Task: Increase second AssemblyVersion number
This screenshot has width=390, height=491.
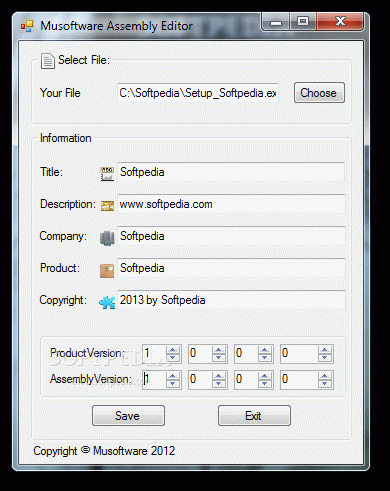Action: pos(219,376)
